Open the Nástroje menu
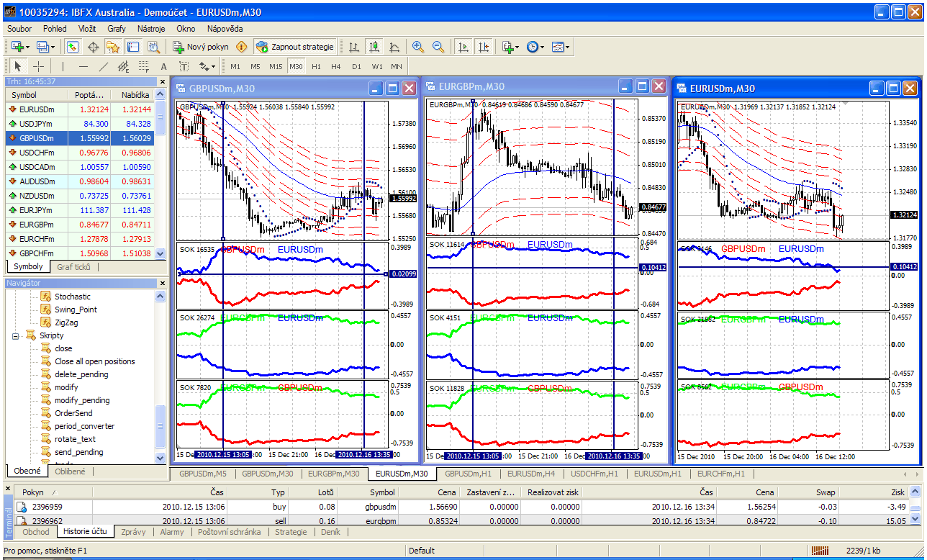The height and width of the screenshot is (560, 927). tap(150, 29)
